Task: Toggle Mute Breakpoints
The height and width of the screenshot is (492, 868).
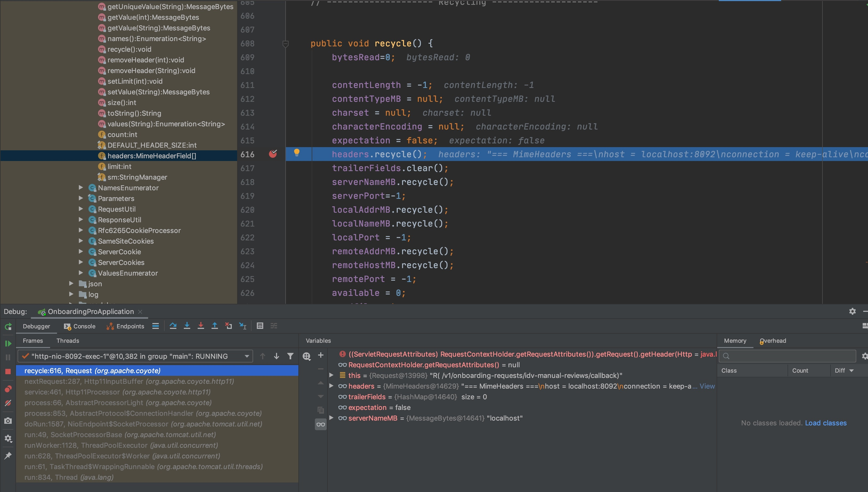Action: (8, 403)
